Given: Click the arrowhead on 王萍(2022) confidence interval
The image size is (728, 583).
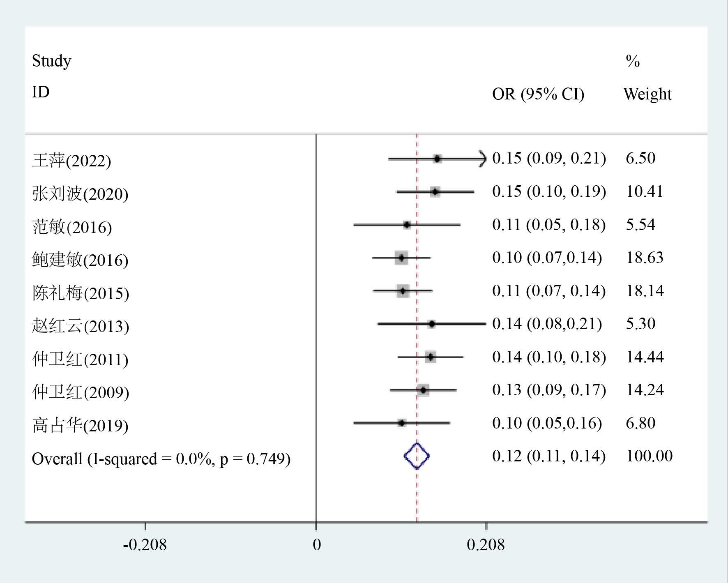Looking at the screenshot, I should point(482,159).
